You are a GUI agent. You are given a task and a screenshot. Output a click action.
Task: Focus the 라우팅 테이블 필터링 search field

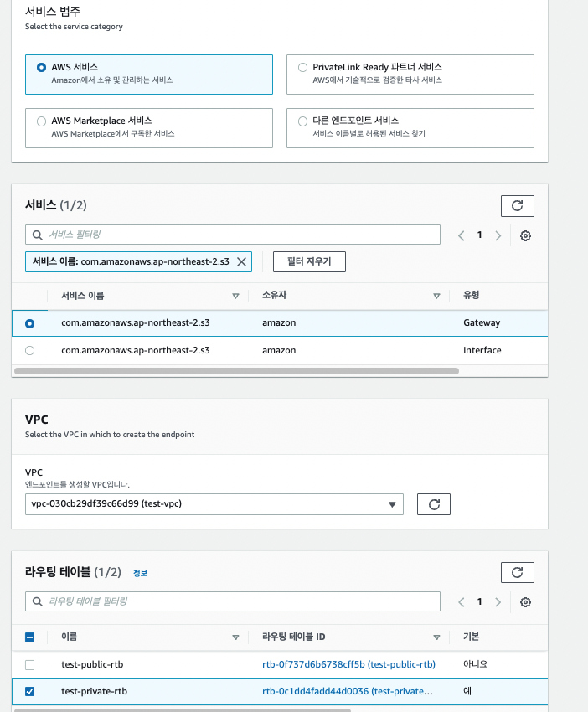(x=233, y=601)
